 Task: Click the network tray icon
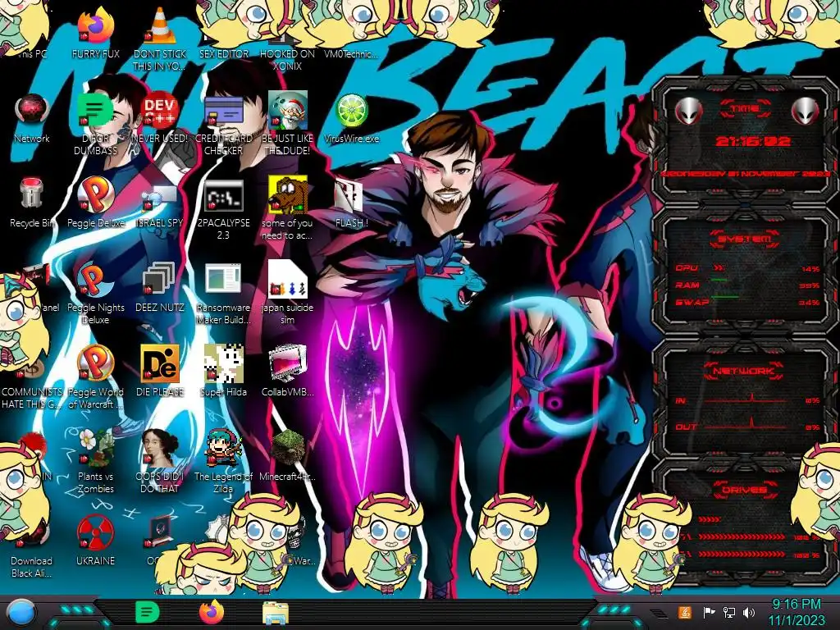point(728,612)
